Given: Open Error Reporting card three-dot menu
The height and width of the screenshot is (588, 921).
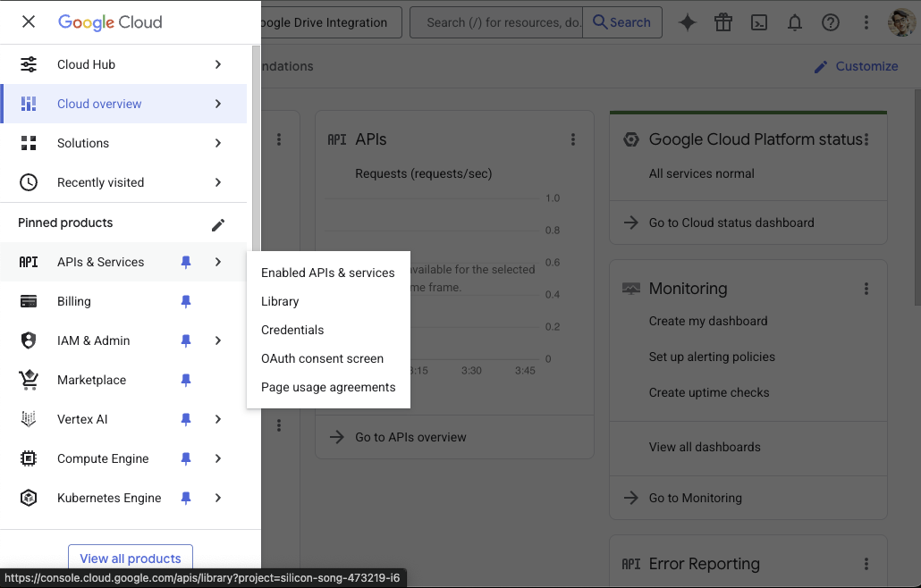Looking at the screenshot, I should (x=866, y=564).
